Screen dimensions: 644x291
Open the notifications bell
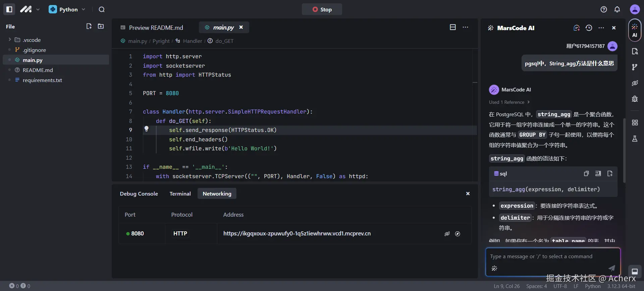(x=617, y=9)
